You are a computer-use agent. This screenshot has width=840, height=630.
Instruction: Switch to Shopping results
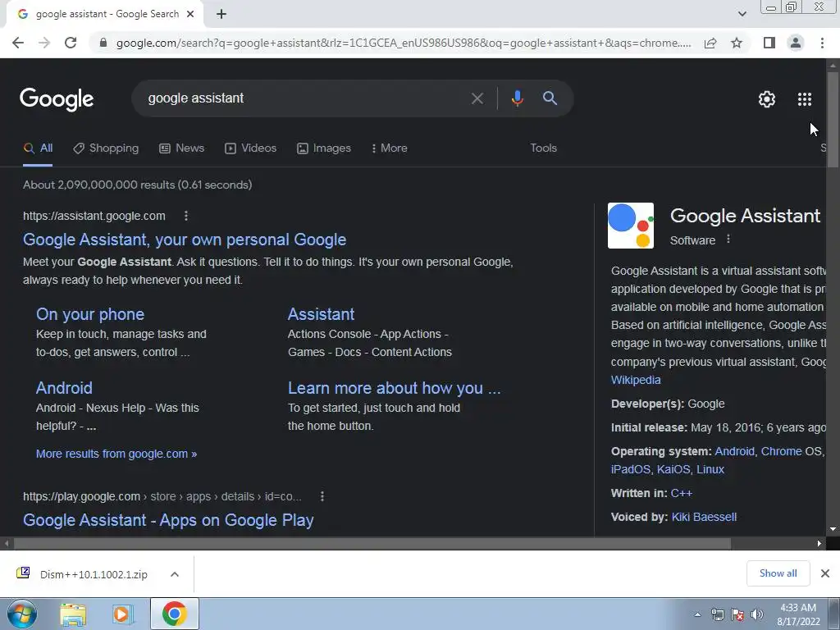tap(106, 148)
